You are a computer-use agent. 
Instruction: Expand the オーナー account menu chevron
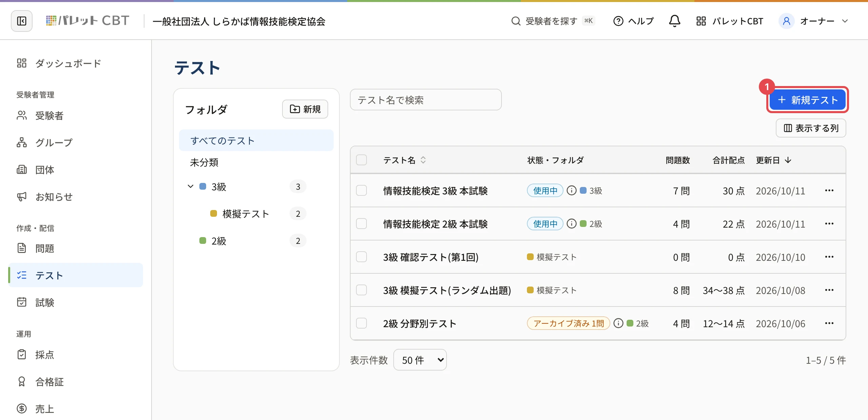845,21
